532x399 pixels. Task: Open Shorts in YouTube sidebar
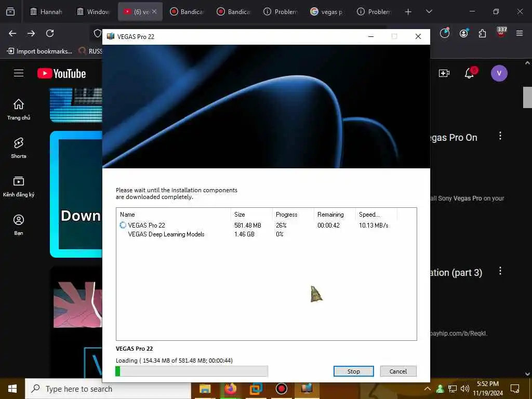tap(19, 148)
